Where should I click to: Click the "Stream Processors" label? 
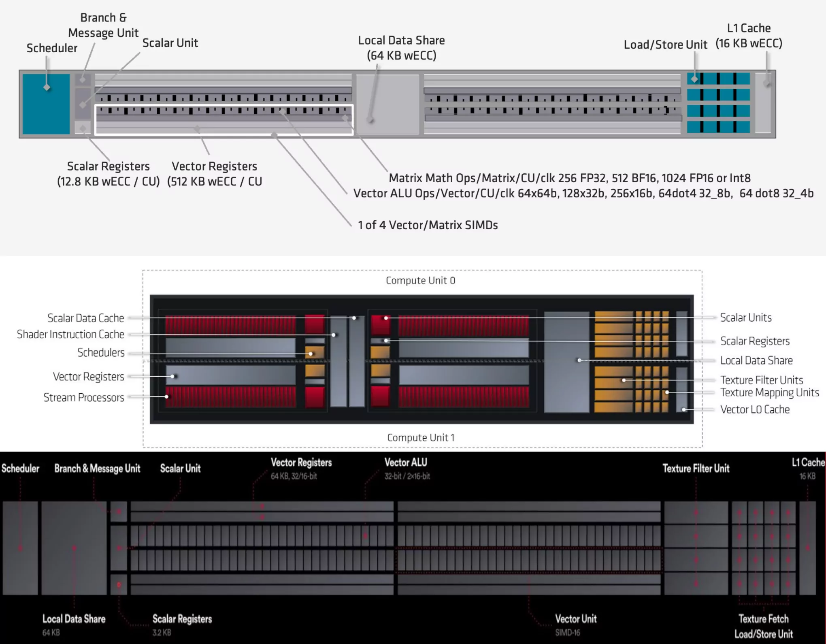click(84, 397)
